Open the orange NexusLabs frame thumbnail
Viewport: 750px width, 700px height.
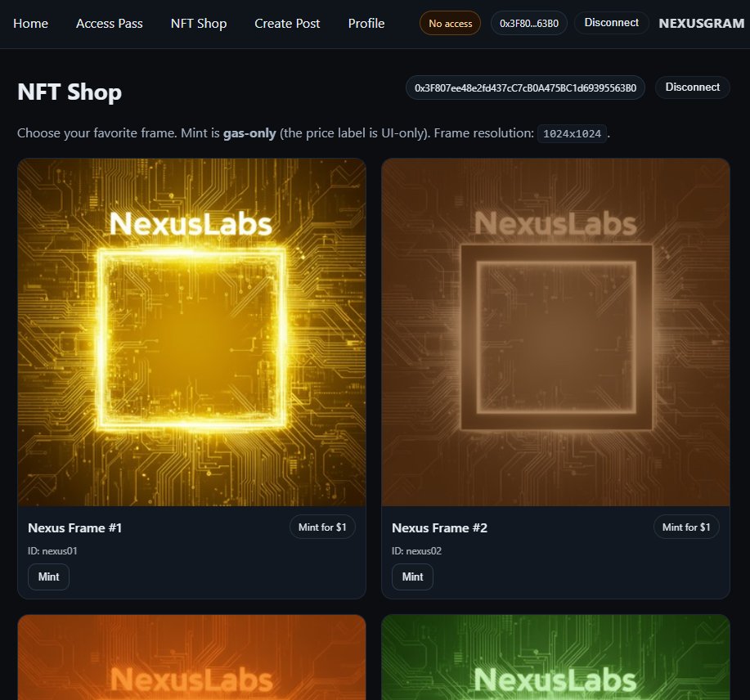click(192, 657)
